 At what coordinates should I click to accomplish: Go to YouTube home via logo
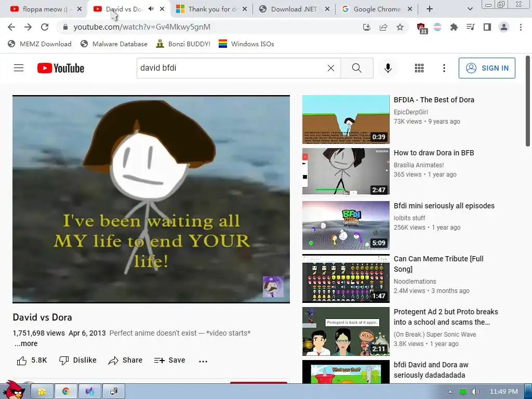(61, 68)
